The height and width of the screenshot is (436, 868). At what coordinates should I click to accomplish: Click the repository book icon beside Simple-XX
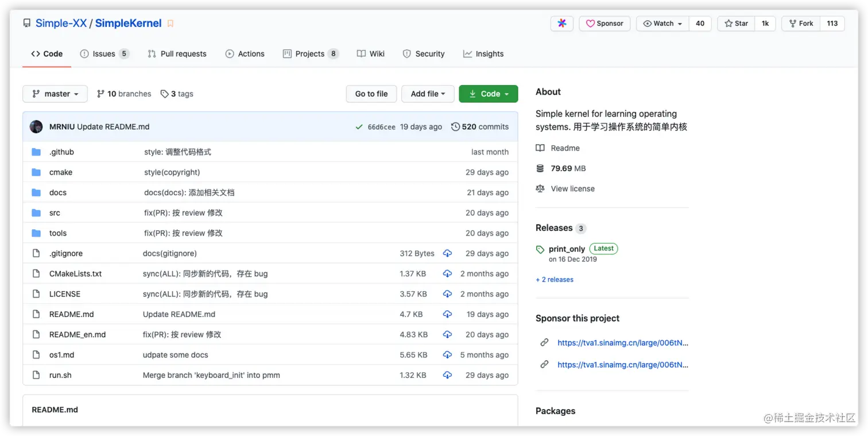27,24
